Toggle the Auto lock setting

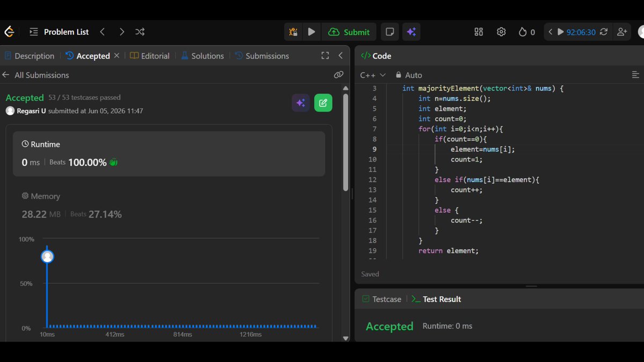point(409,75)
